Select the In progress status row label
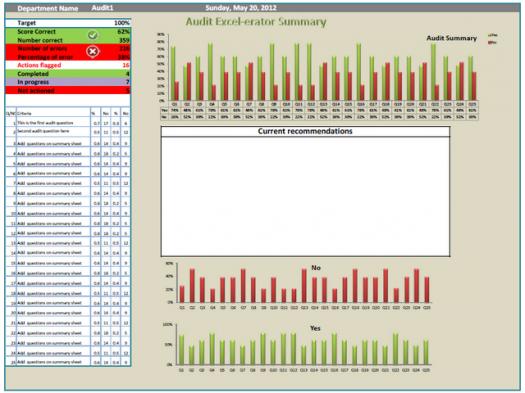 [x=33, y=82]
